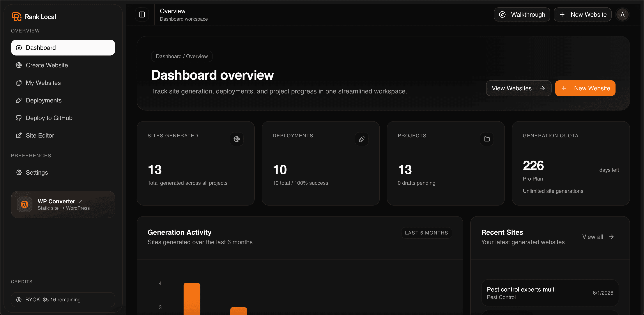The width and height of the screenshot is (644, 315).
Task: Open Deployments section
Action: 63,100
